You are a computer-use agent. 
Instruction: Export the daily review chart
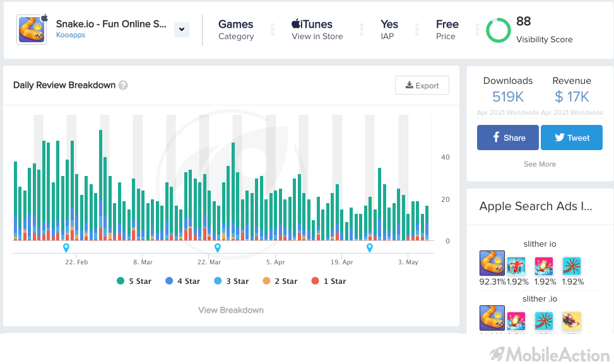click(422, 85)
